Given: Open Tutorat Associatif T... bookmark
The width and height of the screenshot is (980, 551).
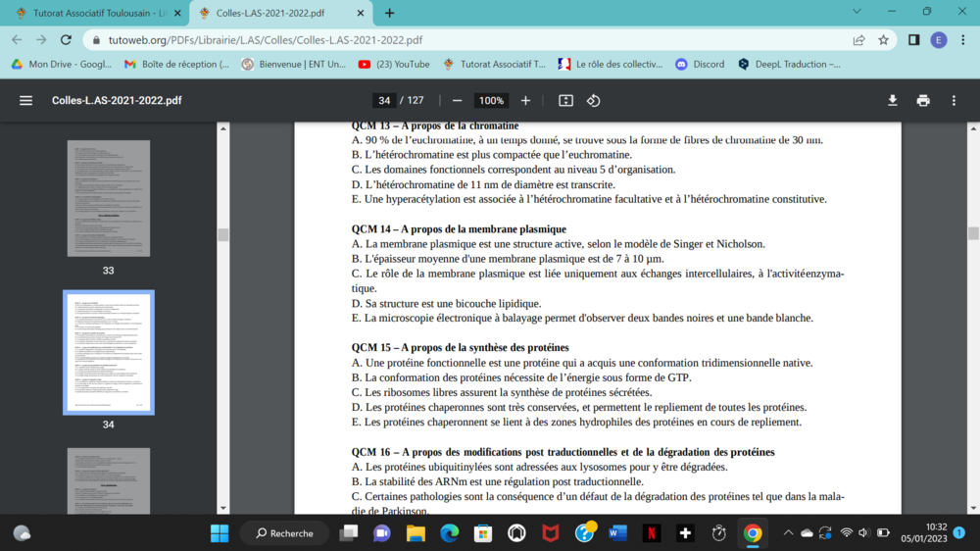Looking at the screenshot, I should coord(494,64).
